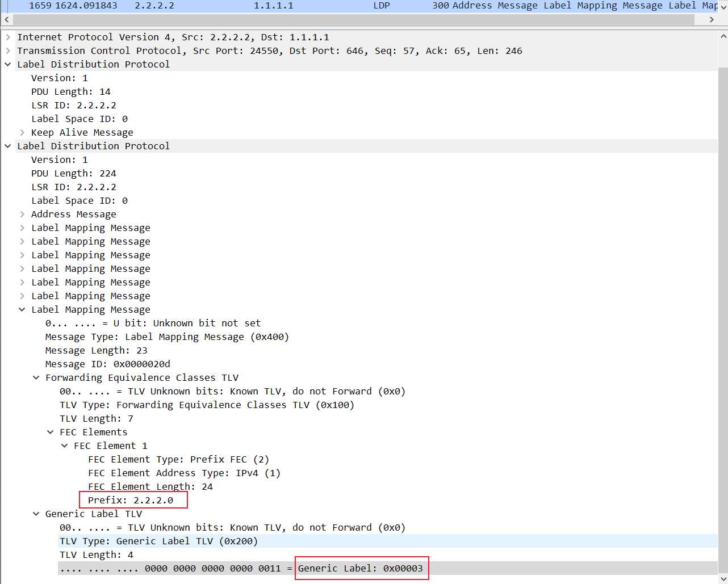Expand the Address Message node
This screenshot has height=584, width=728.
pos(22,214)
